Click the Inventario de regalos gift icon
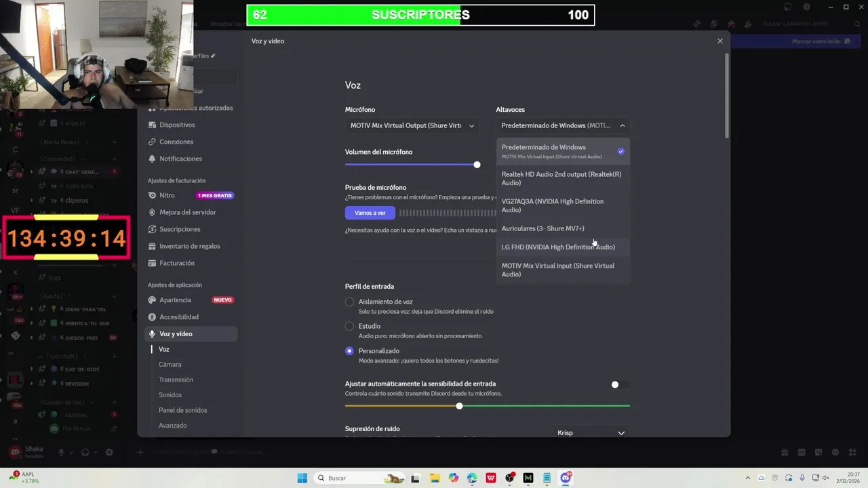This screenshot has height=488, width=868. [x=153, y=246]
